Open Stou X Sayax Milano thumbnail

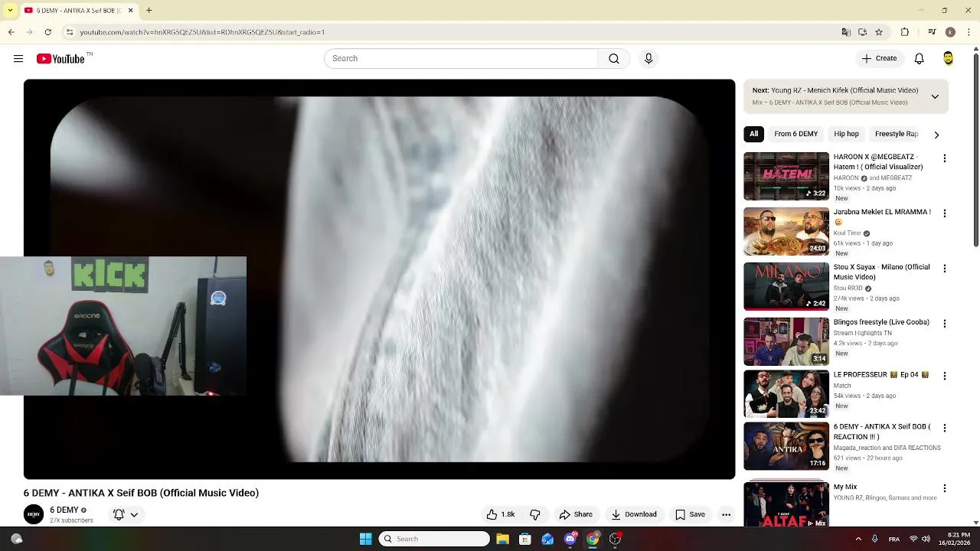[786, 286]
